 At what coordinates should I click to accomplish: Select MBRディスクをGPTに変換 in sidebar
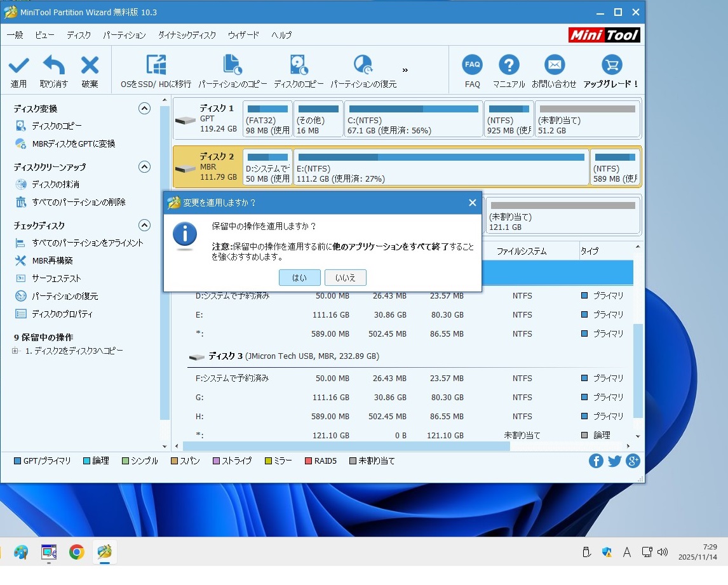(73, 144)
